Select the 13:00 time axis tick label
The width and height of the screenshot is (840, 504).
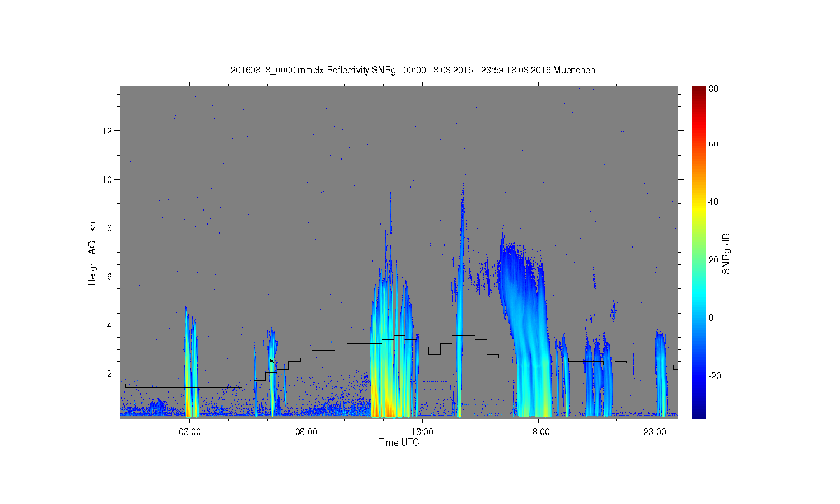(x=422, y=432)
